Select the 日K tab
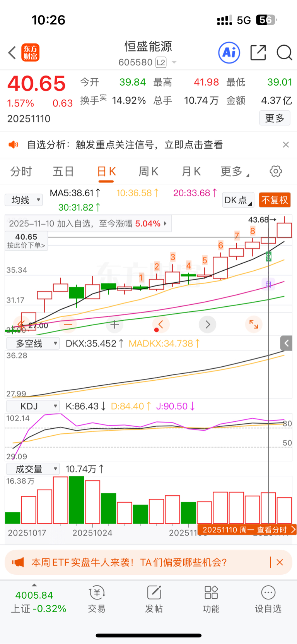 tap(106, 172)
